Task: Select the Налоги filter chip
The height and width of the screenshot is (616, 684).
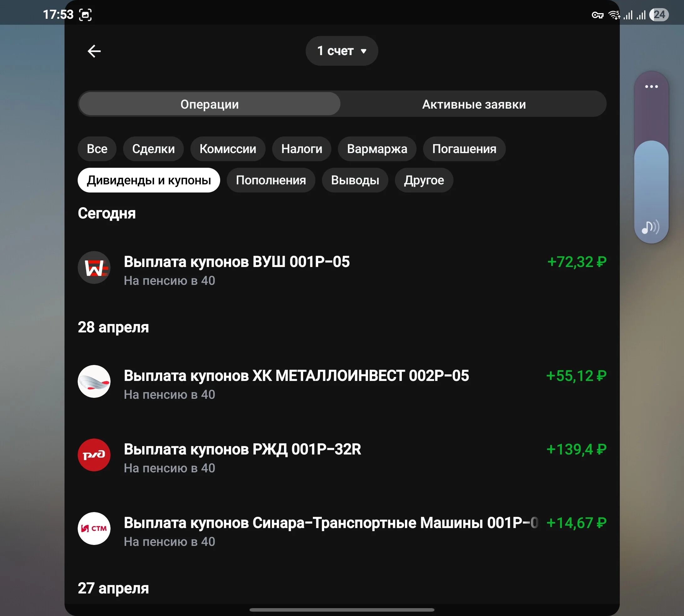Action: point(302,149)
